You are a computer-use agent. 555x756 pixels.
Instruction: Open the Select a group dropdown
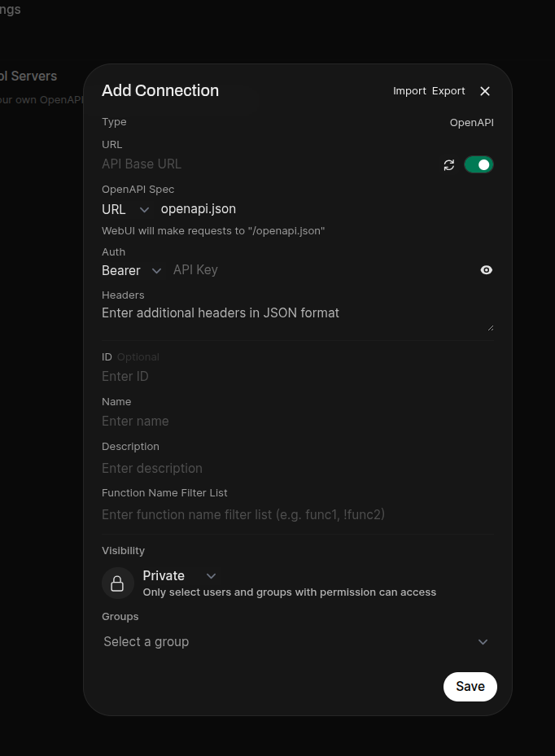coord(296,642)
